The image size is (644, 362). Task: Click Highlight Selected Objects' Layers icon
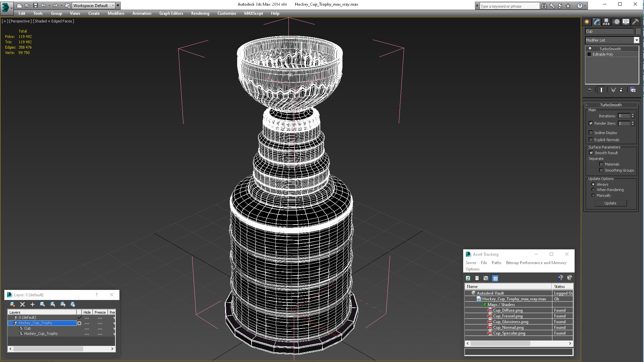(53, 304)
